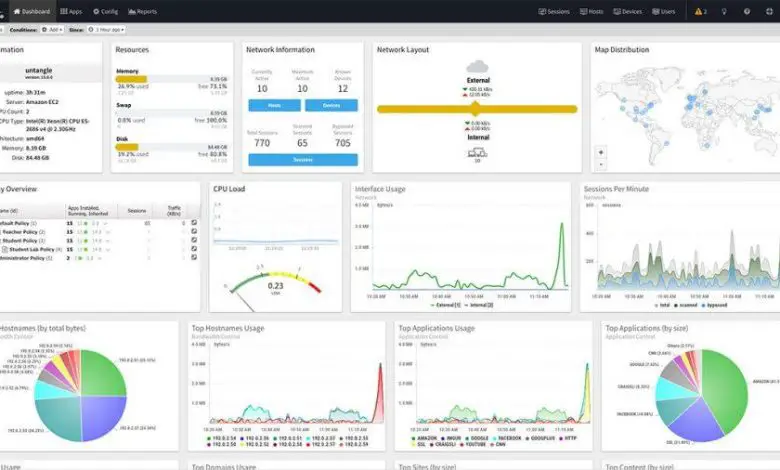Select the Administrator Policy row
Screen dimensions: 780x470
(x=99, y=258)
